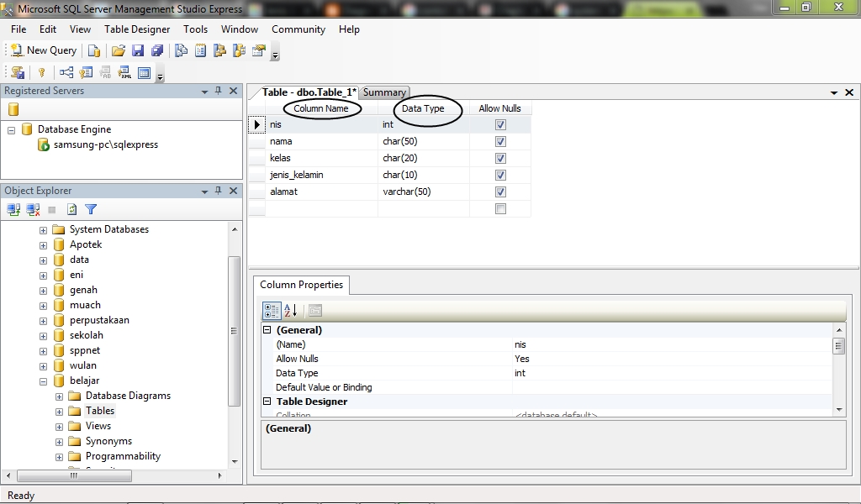
Task: Expand the System Databases folder
Action: tap(44, 230)
